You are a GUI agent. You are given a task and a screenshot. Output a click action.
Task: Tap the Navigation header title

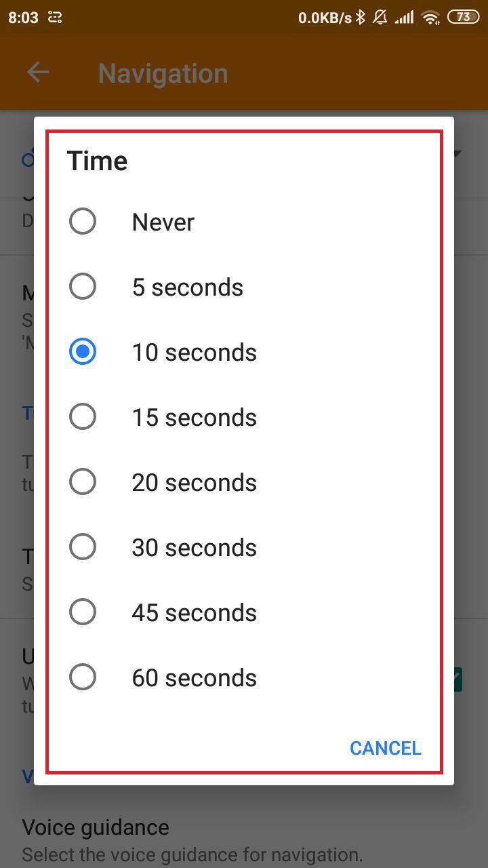point(163,73)
